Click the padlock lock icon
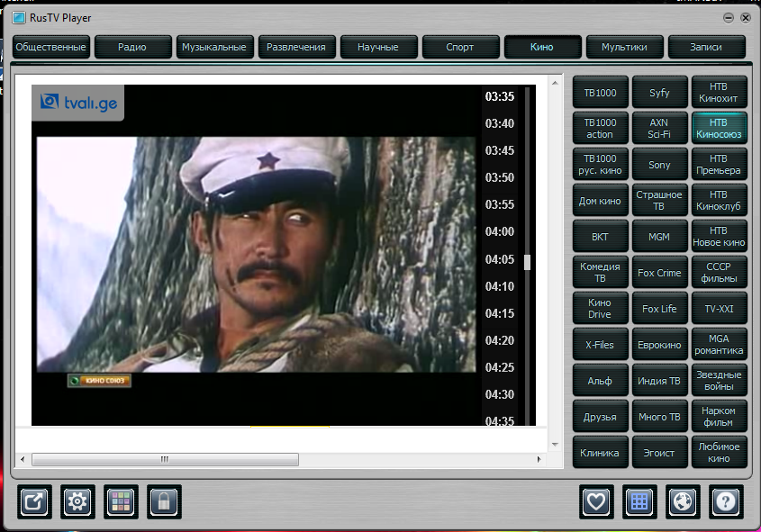 tap(165, 501)
